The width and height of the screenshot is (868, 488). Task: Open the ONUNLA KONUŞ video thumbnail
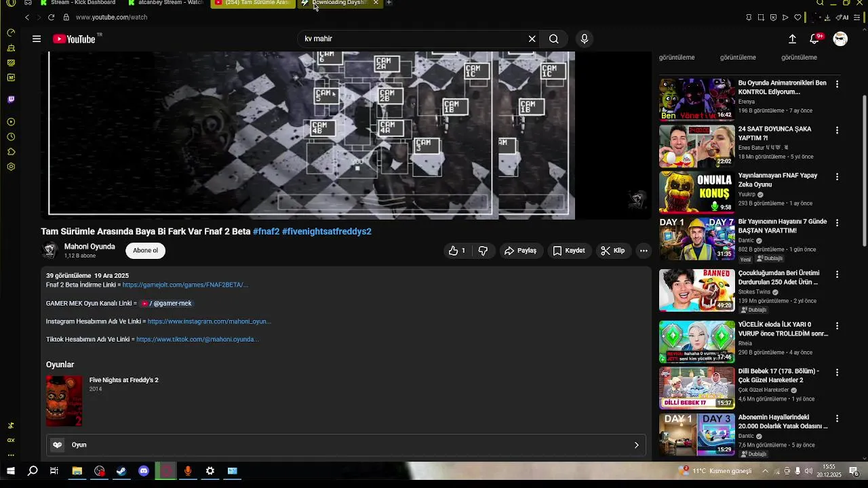[x=697, y=192]
